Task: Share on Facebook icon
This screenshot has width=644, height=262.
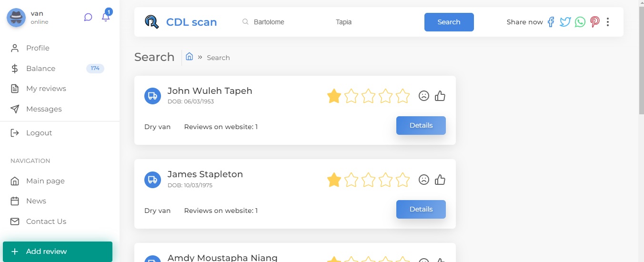Action: [551, 22]
